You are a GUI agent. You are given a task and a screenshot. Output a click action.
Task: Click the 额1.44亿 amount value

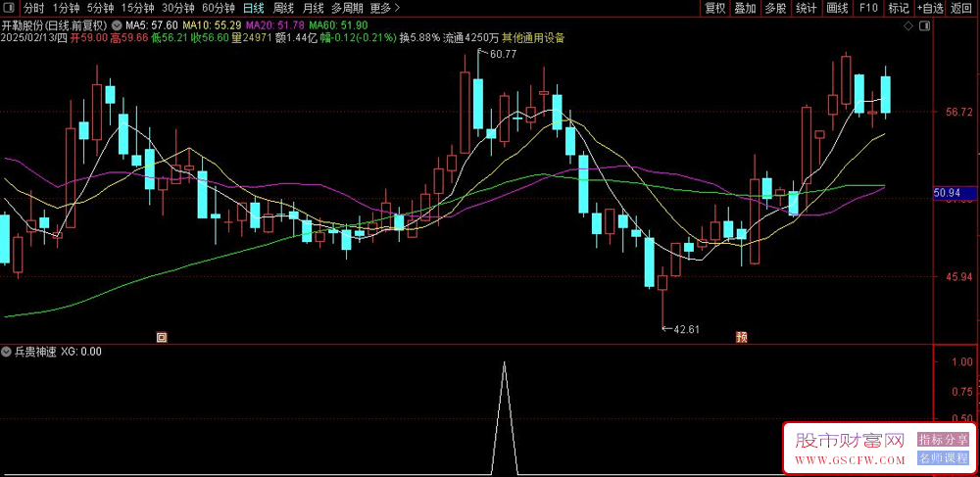[x=296, y=38]
